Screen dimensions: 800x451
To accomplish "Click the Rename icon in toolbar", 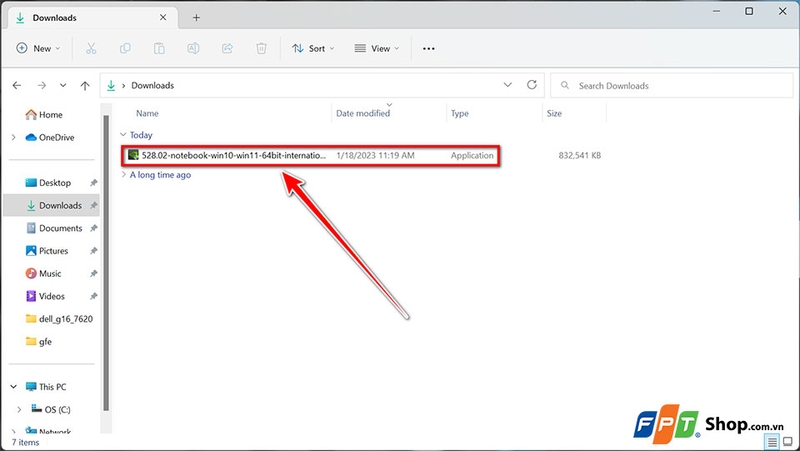I will point(193,48).
